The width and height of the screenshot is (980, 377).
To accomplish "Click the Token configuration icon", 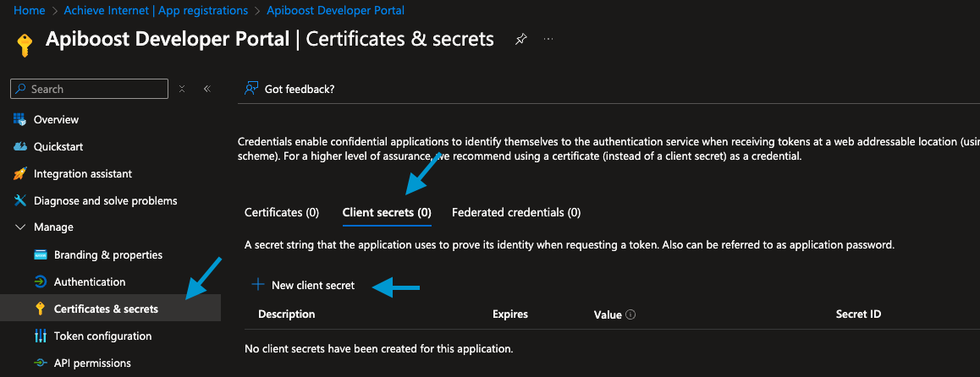I will point(41,336).
